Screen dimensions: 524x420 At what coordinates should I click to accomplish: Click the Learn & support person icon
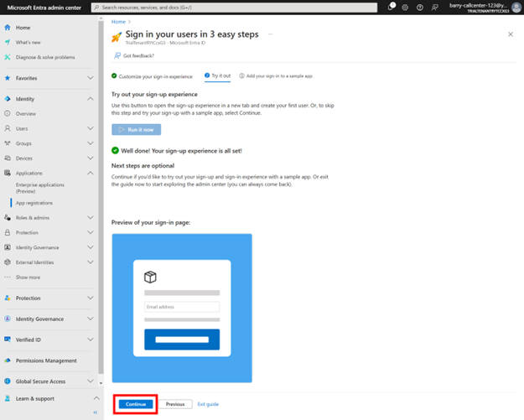(8, 398)
